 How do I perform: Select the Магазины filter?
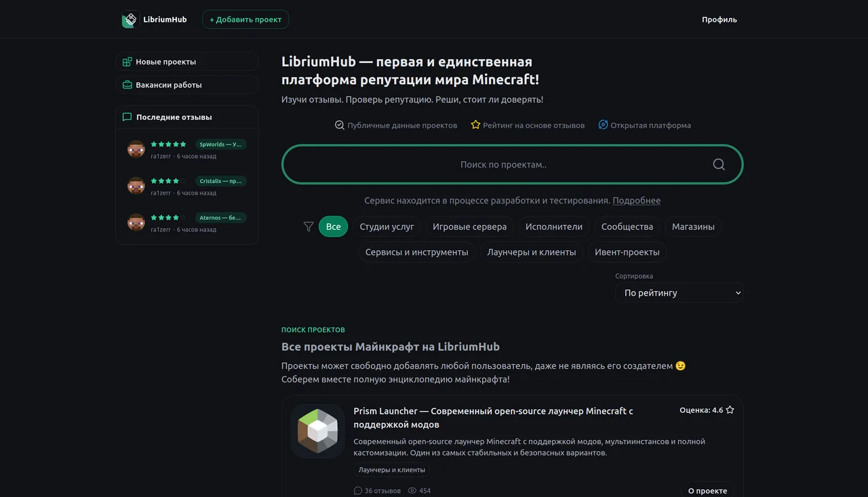click(x=693, y=226)
